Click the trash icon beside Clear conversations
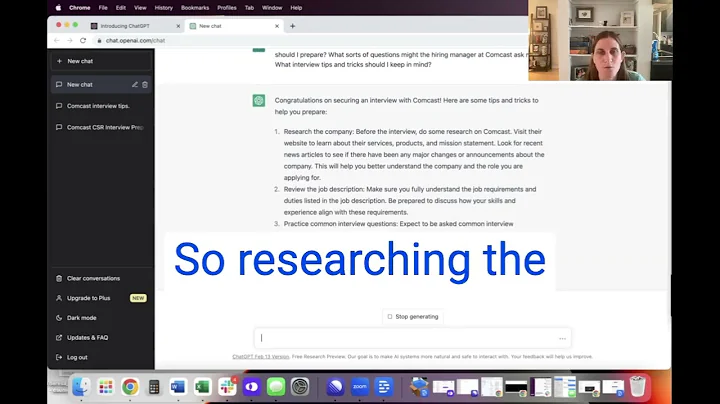The image size is (720, 404). coord(59,278)
